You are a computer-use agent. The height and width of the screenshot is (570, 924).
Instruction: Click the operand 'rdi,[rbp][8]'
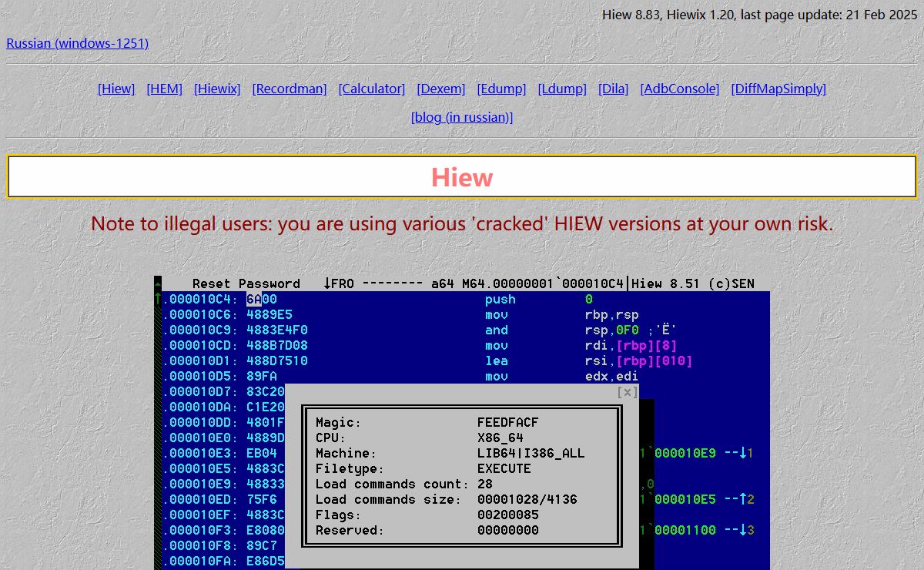point(631,345)
